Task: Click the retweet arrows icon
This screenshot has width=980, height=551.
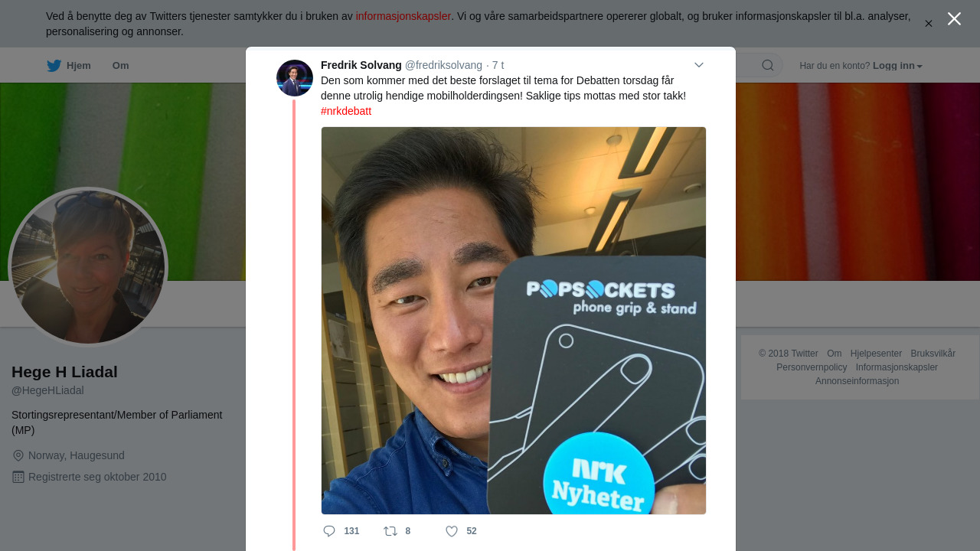Action: (x=390, y=531)
